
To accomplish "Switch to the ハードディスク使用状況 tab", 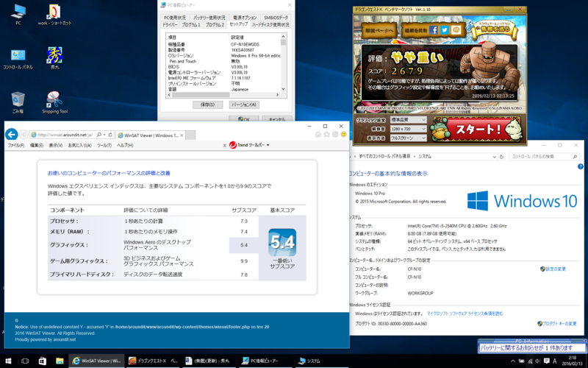I will pyautogui.click(x=270, y=25).
